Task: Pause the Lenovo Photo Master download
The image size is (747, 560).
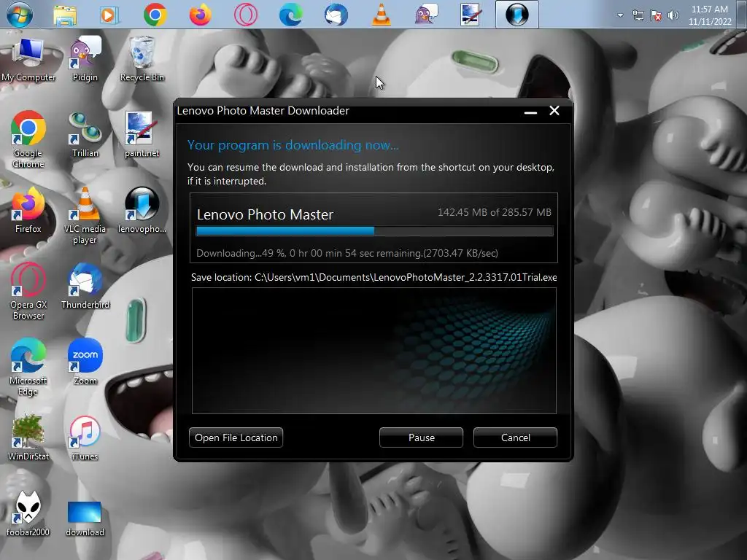Action: coord(421,437)
